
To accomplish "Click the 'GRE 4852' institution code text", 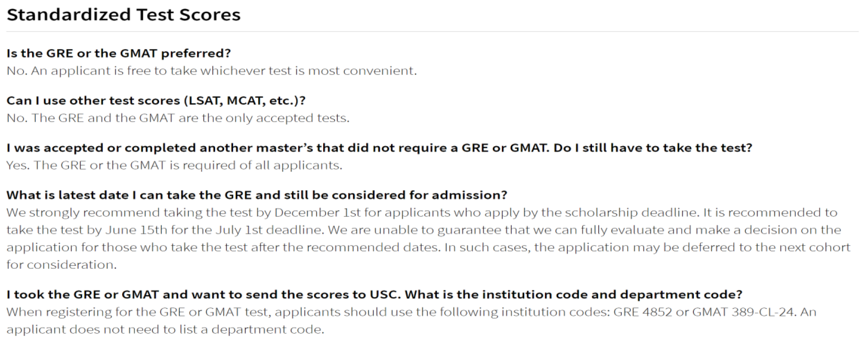I will [x=643, y=312].
